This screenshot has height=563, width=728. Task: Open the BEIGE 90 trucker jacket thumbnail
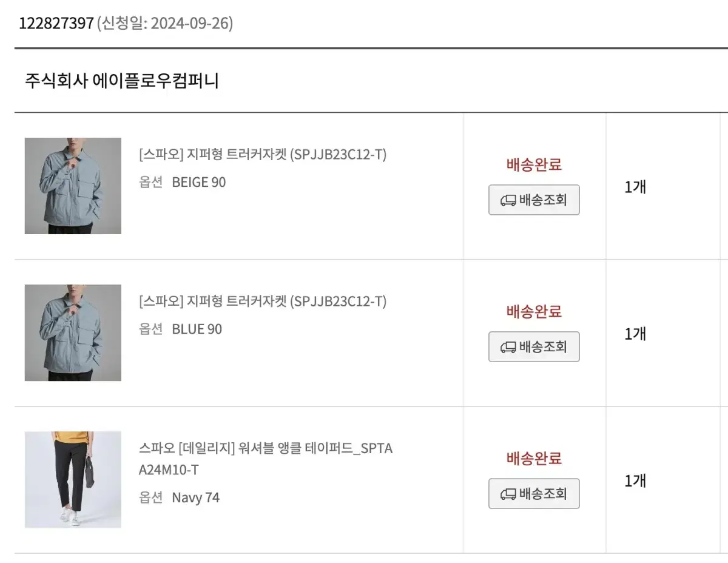click(73, 186)
